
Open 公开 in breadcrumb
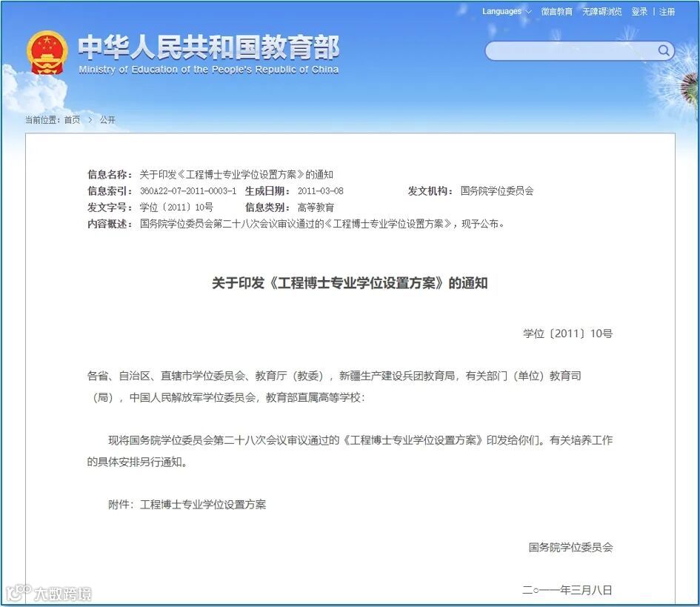[107, 120]
